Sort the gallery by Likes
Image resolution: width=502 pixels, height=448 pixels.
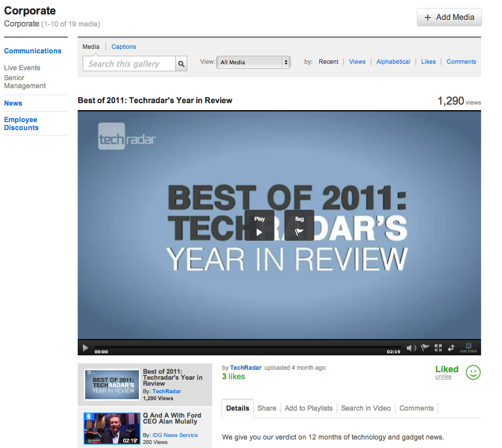(x=428, y=62)
